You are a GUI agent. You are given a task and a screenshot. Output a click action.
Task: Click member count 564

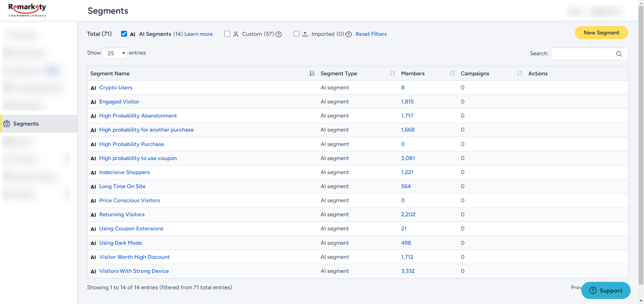[406, 186]
